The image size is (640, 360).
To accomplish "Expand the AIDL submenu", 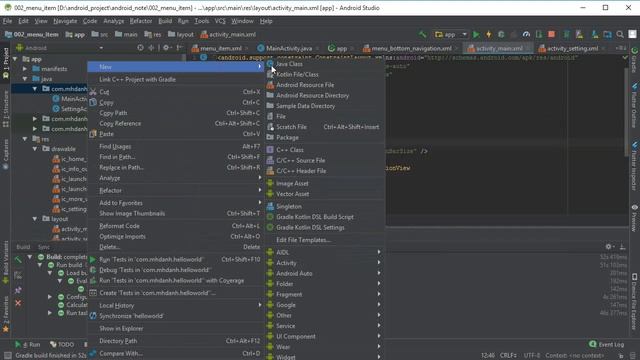I will pos(325,253).
